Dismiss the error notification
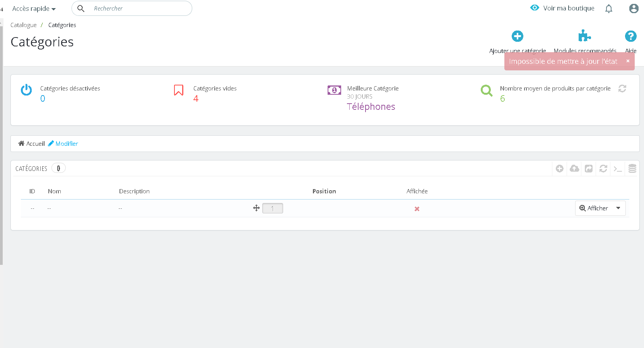Viewport: 644px width, 348px height. point(628,61)
